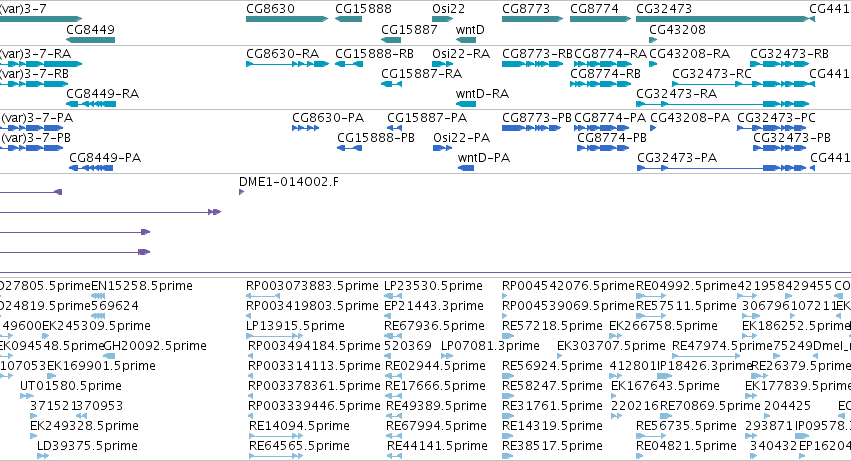Open EST EK266758.5prime
Image resolution: width=851 pixels, height=461 pixels.
pos(663,326)
